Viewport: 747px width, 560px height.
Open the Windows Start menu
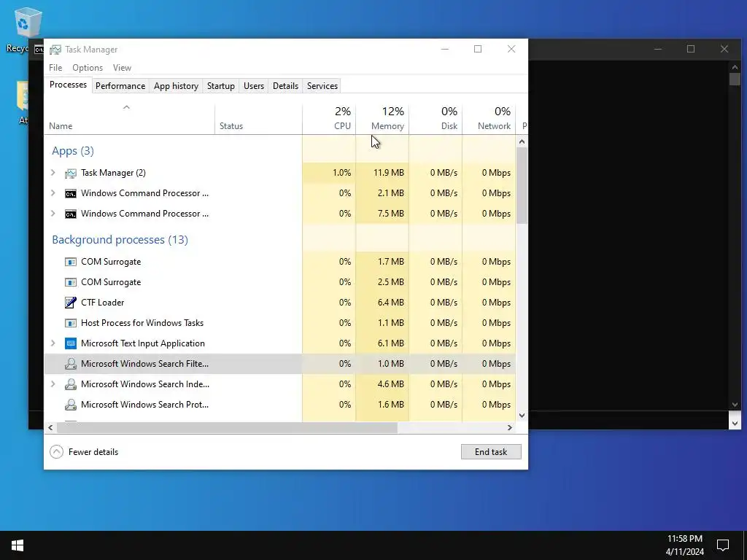[x=18, y=545]
